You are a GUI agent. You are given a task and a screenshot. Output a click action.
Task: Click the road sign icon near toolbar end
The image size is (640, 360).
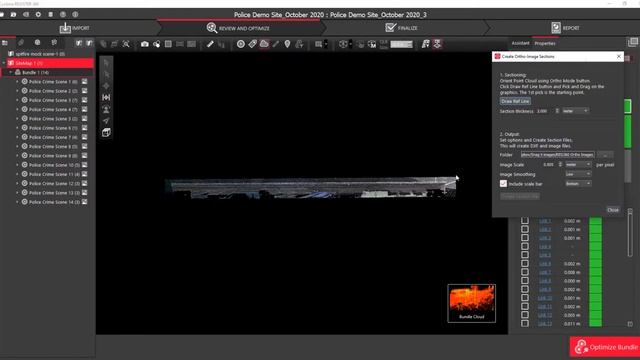[425, 44]
